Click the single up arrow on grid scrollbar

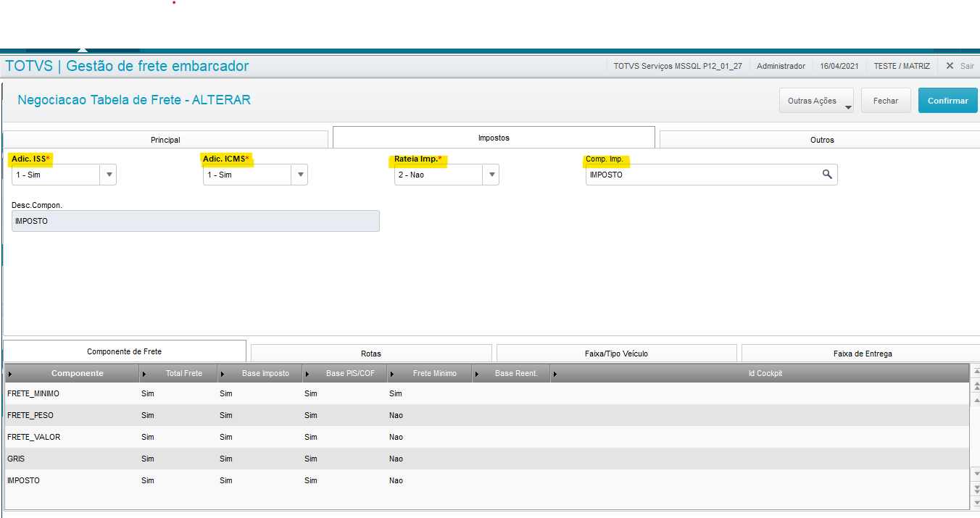coord(975,399)
